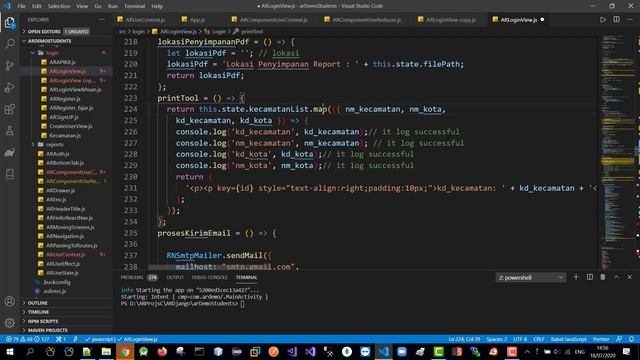Screen dimensions: 640x360
Task: Open the Source Control view
Action: [10, 65]
